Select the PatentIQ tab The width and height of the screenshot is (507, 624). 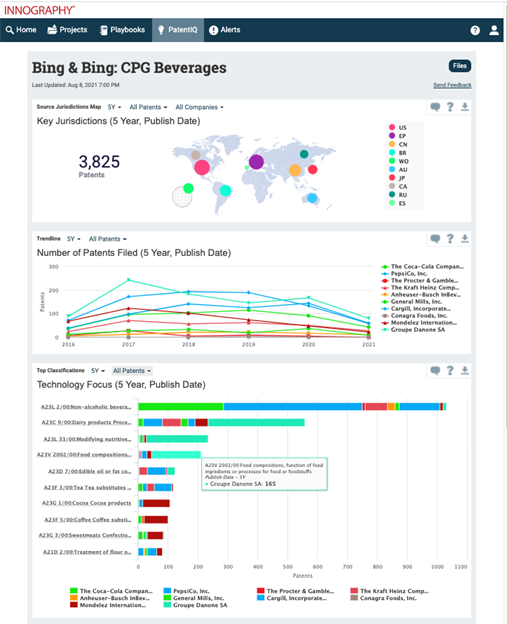[x=178, y=30]
